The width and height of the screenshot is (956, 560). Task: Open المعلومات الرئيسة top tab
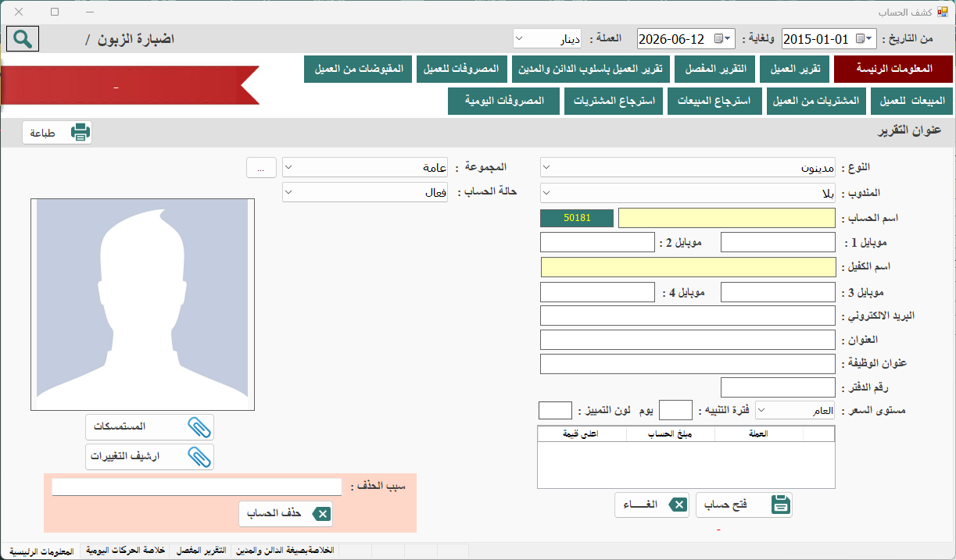893,70
